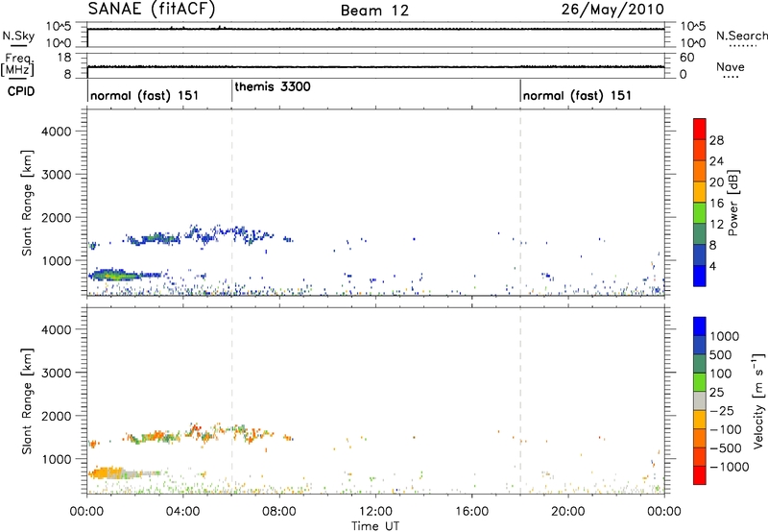Click the 4000 tick on Power panel range axis

(x=57, y=132)
